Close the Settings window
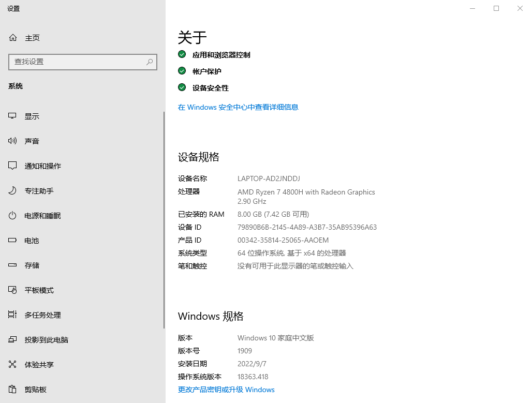The image size is (532, 403). pyautogui.click(x=520, y=8)
